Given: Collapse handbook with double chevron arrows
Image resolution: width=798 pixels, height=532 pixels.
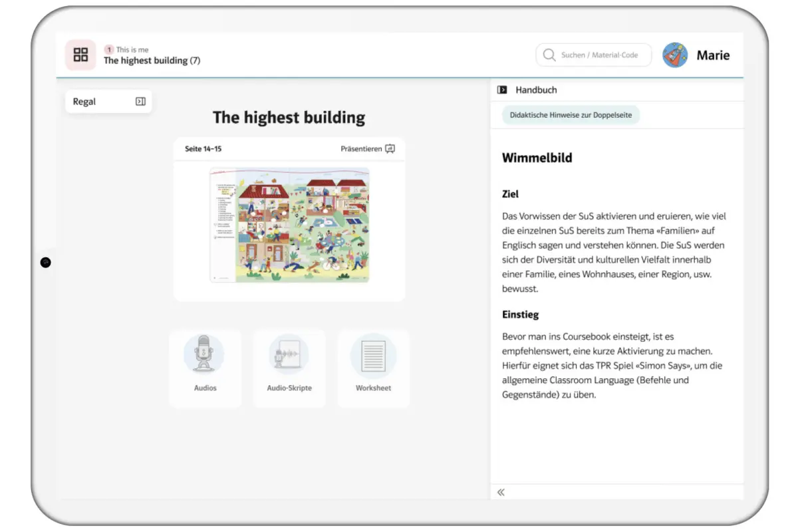Looking at the screenshot, I should tap(501, 492).
